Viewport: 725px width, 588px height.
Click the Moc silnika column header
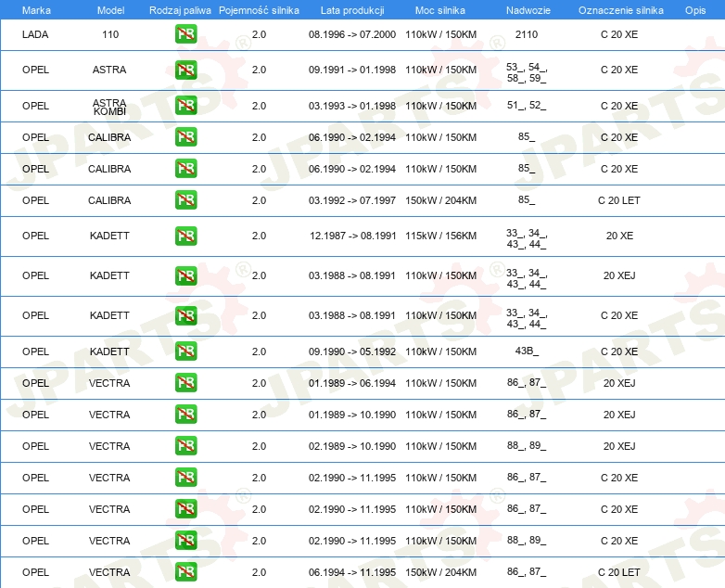coord(440,10)
